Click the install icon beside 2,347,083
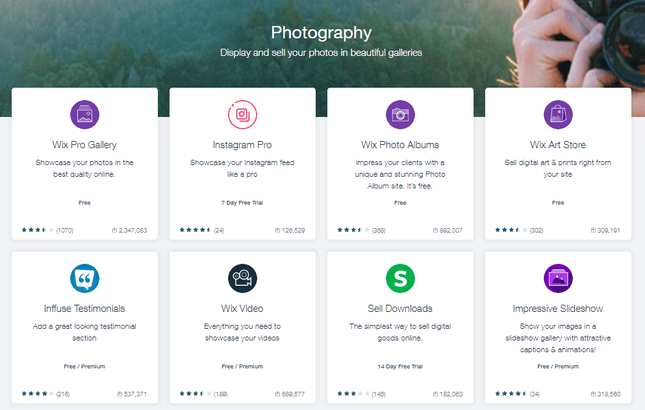Viewport: 645px width, 410px height. point(114,230)
